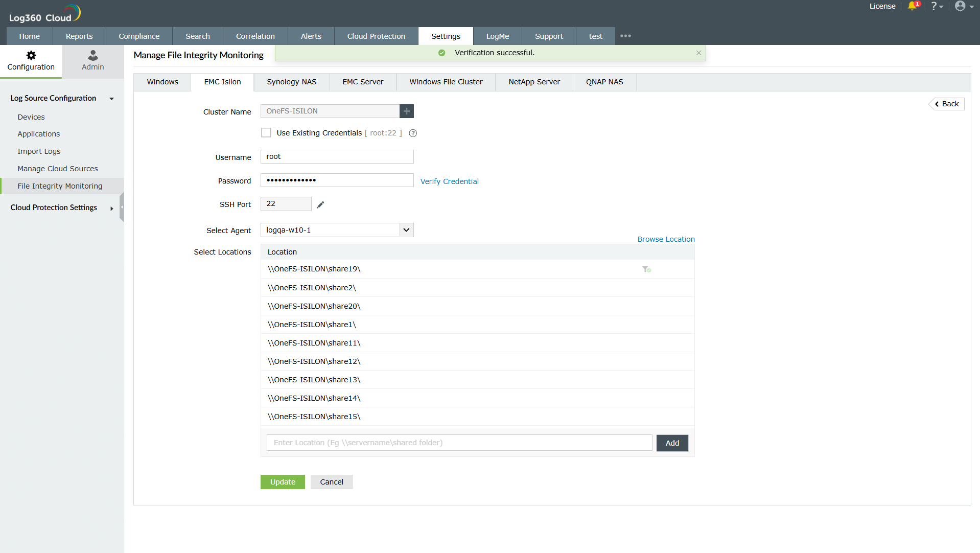
Task: Dismiss the Verification successful banner
Action: (698, 53)
